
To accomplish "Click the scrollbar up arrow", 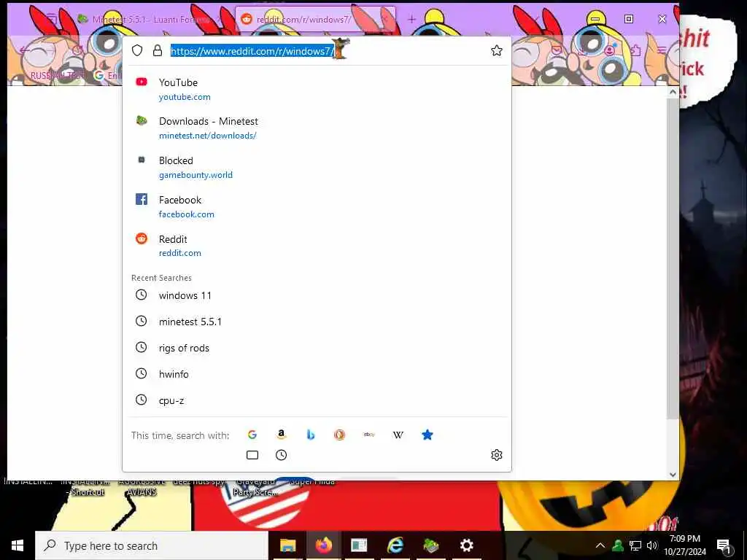I will click(673, 92).
